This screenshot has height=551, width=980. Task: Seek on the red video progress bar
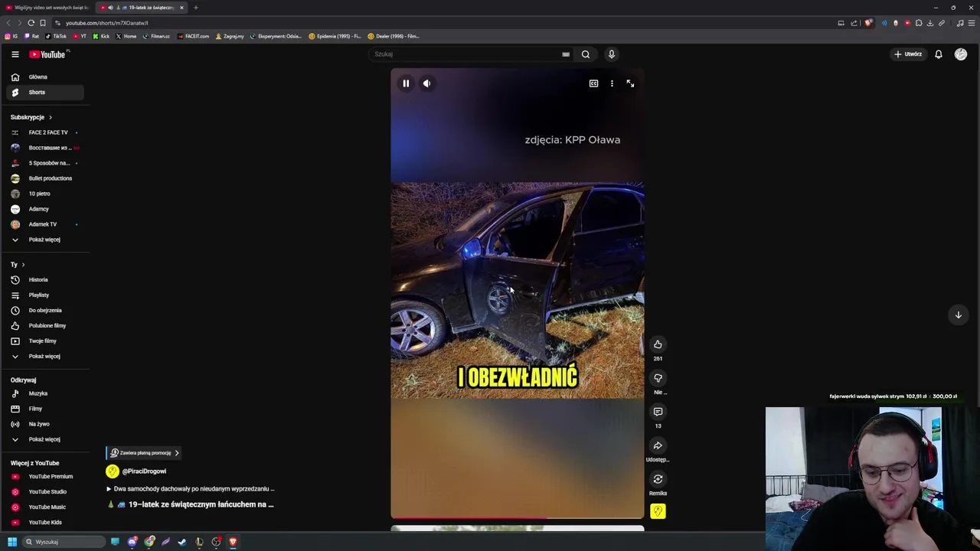point(518,517)
